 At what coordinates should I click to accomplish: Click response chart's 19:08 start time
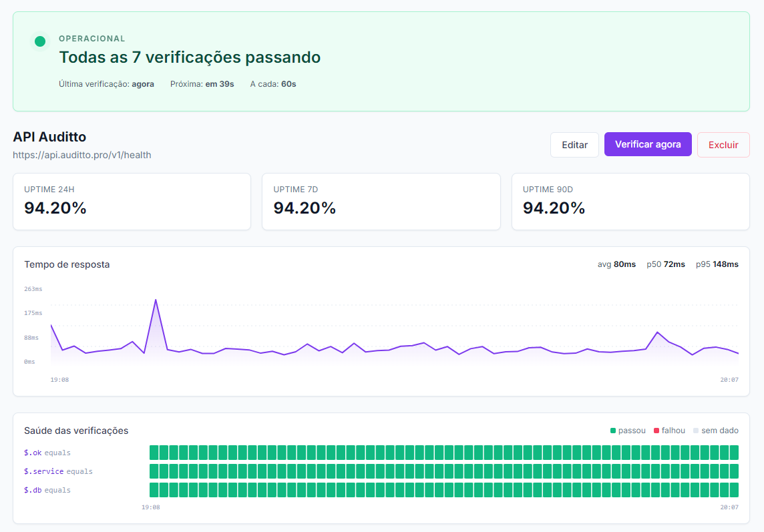59,380
